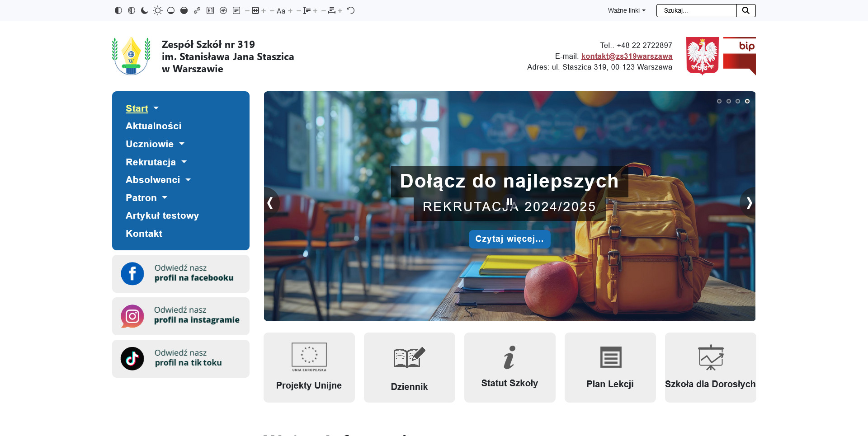The height and width of the screenshot is (436, 868).
Task: Click the highlight links chain icon
Action: click(197, 10)
